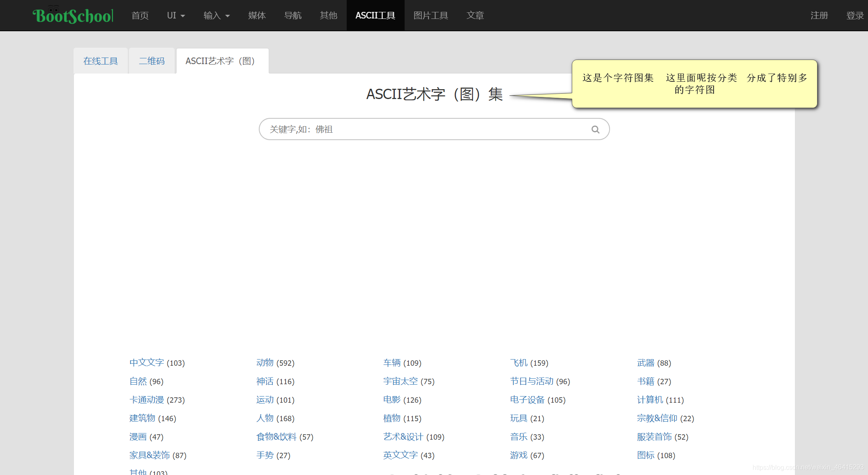Select the ASCII工具 nav item
The width and height of the screenshot is (868, 475).
click(x=375, y=15)
